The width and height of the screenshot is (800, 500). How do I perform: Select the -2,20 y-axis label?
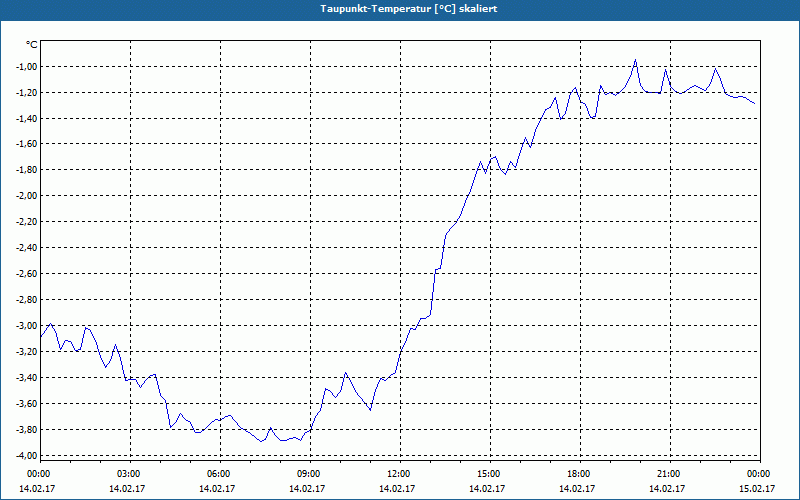[27, 222]
